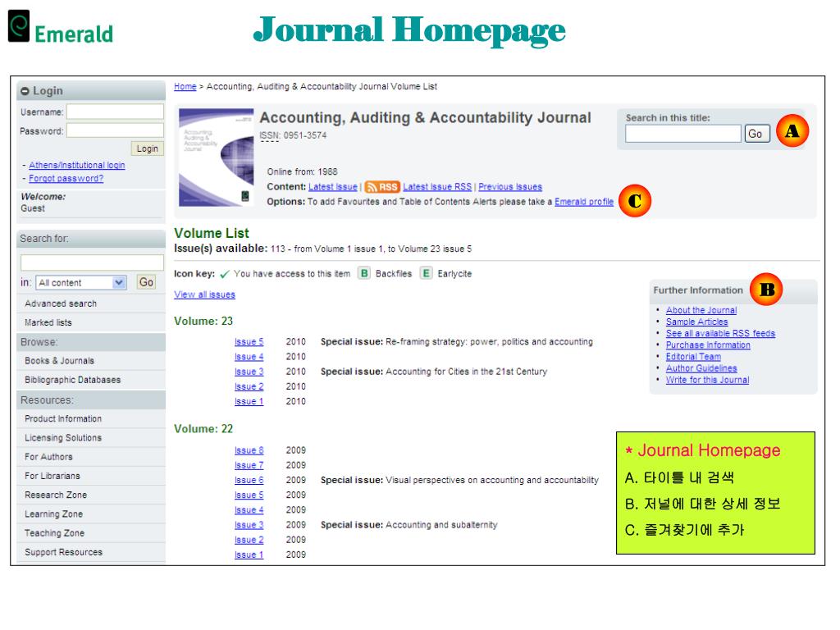Browse Bibliographic Databases
Viewport: 840px width, 630px height.
tap(73, 380)
